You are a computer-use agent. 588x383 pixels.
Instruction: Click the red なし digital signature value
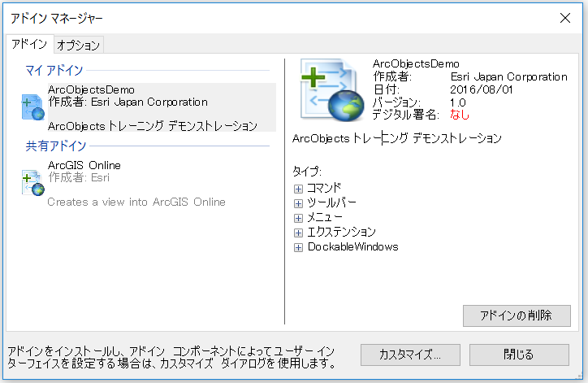click(460, 115)
